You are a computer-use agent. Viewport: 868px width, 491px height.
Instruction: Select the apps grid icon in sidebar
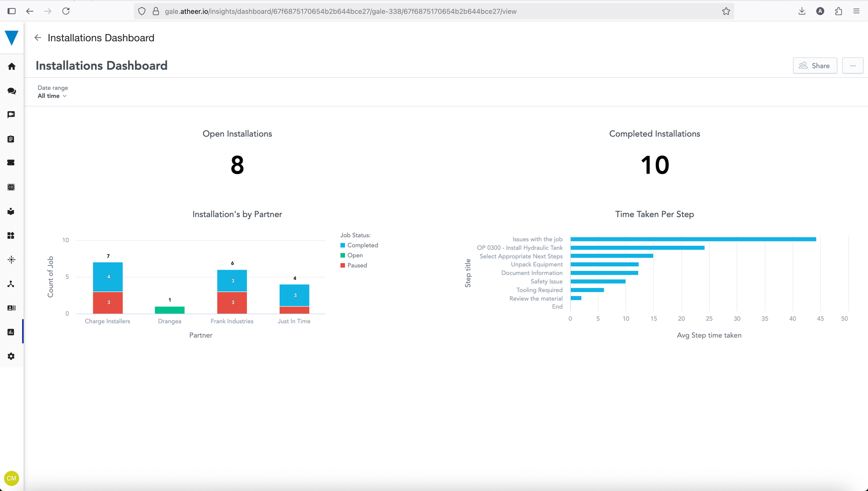(x=11, y=236)
